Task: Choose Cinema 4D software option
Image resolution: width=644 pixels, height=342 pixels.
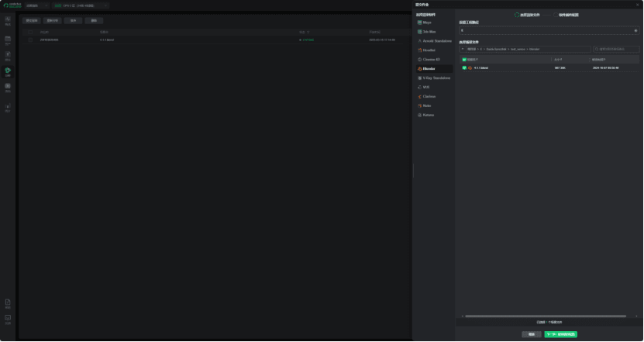Action: 431,60
